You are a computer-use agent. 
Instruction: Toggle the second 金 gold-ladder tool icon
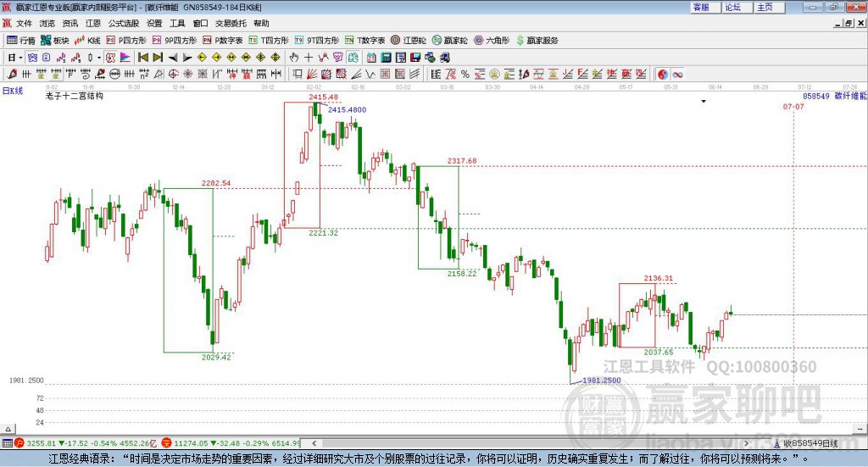coord(57,74)
